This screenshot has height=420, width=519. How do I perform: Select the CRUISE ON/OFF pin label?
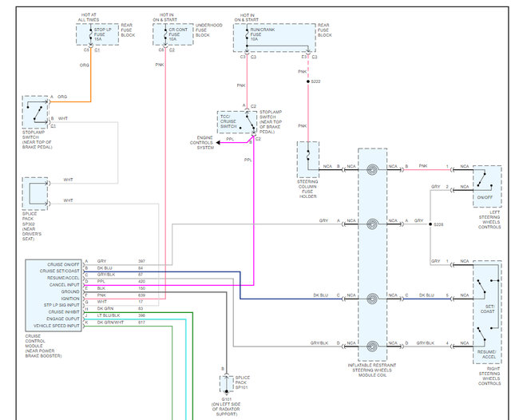tap(64, 264)
